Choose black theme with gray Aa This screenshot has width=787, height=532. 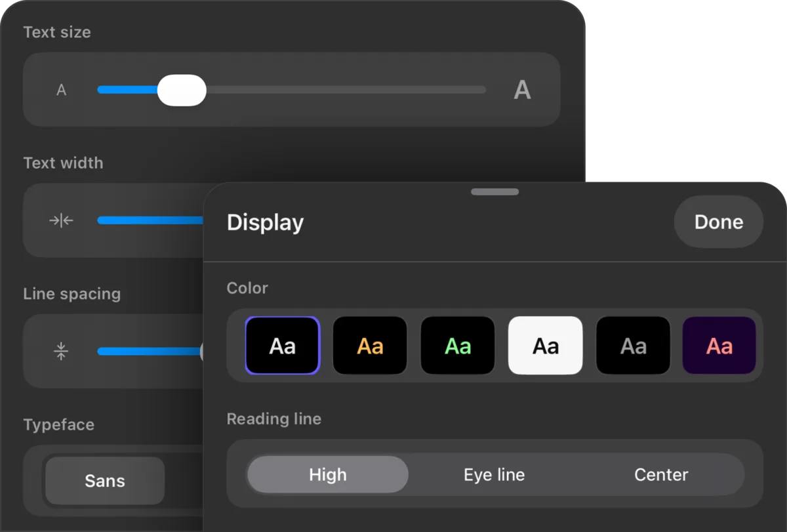click(x=634, y=346)
